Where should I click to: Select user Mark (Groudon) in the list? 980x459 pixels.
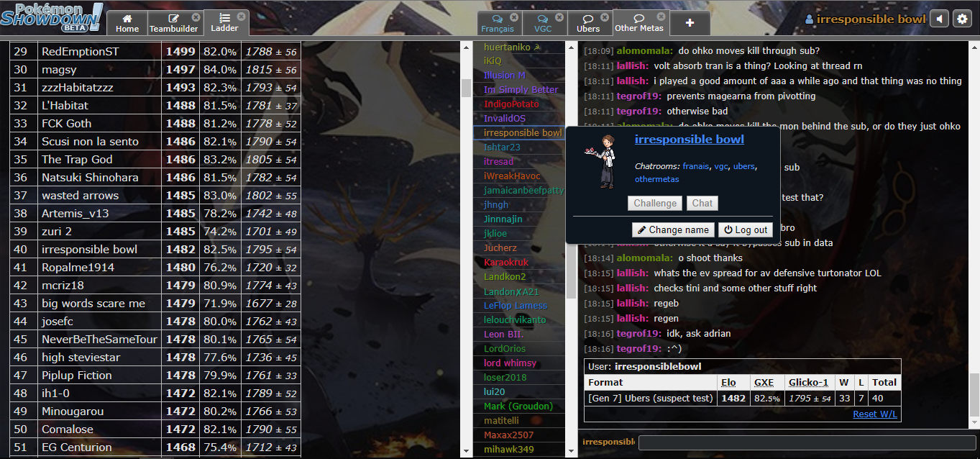519,406
